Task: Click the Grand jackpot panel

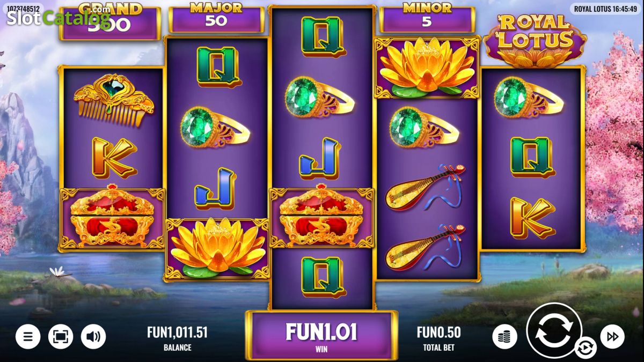Action: point(110,22)
